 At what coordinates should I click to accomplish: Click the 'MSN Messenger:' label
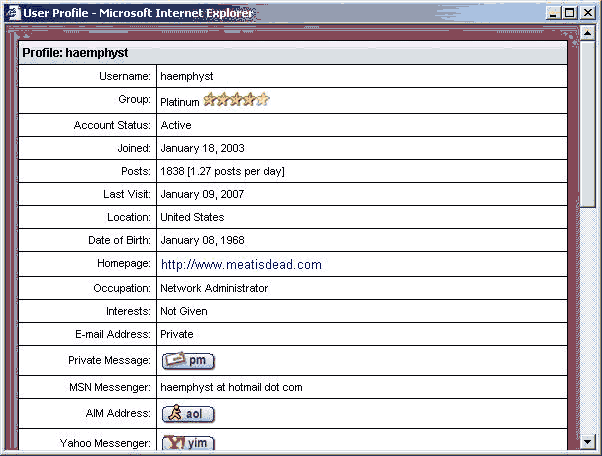click(110, 387)
